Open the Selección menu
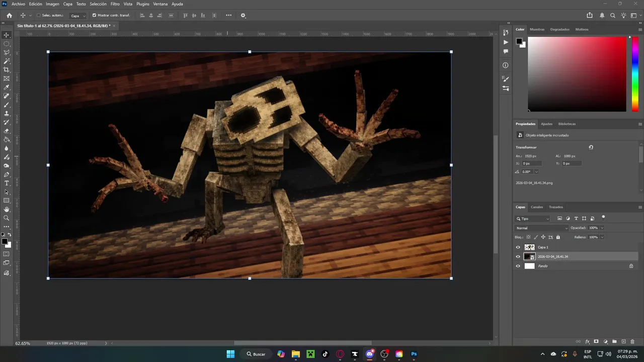This screenshot has width=644, height=362. [98, 4]
